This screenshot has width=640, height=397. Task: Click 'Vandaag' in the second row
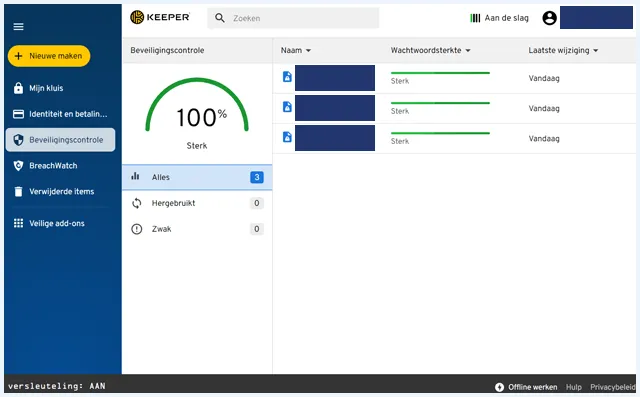pyautogui.click(x=544, y=109)
